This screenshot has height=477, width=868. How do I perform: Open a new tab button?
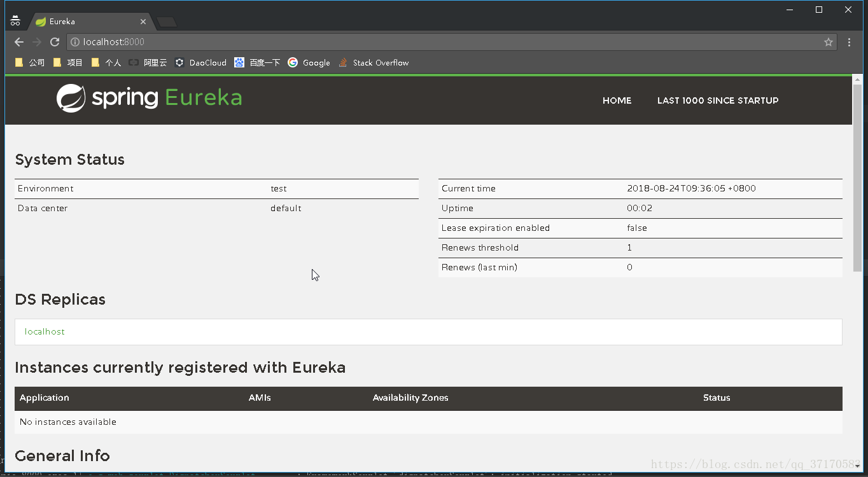pyautogui.click(x=167, y=22)
